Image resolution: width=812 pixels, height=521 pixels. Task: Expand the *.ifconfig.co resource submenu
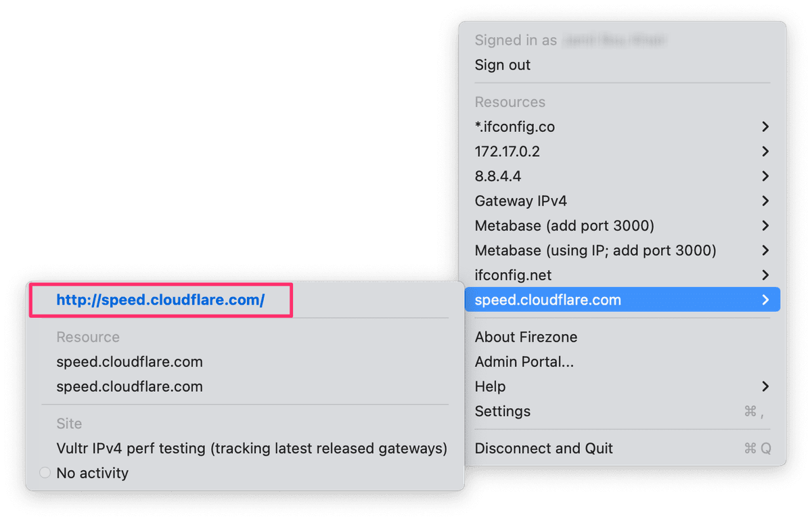click(765, 127)
